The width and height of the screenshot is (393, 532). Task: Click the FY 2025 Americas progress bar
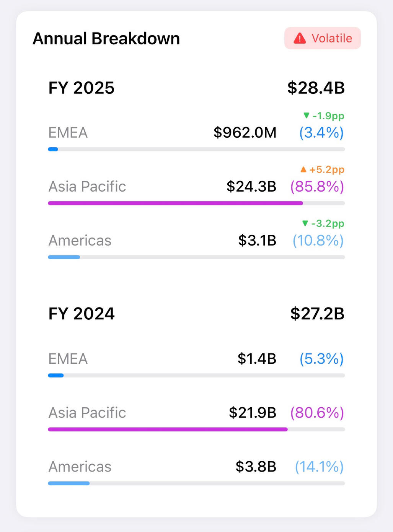[196, 257]
